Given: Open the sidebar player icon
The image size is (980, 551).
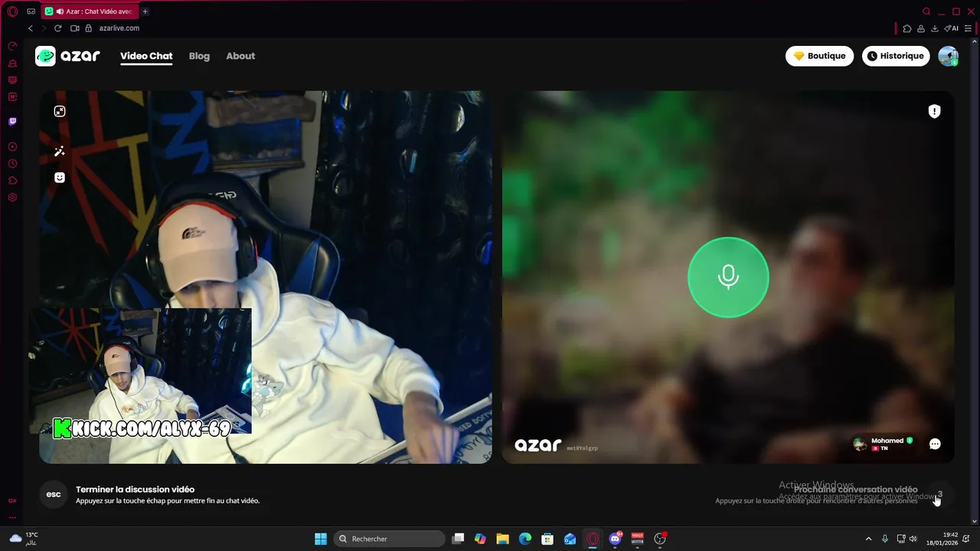Looking at the screenshot, I should (x=12, y=147).
